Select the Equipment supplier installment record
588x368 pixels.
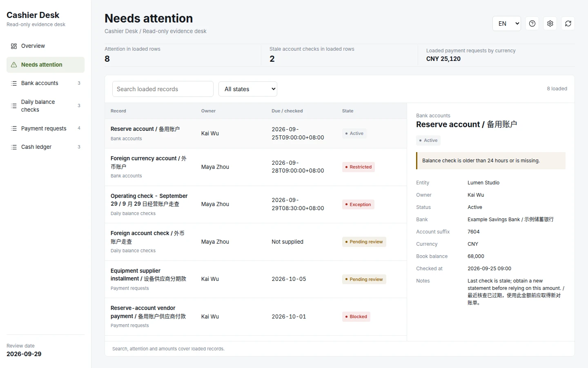[x=256, y=279]
